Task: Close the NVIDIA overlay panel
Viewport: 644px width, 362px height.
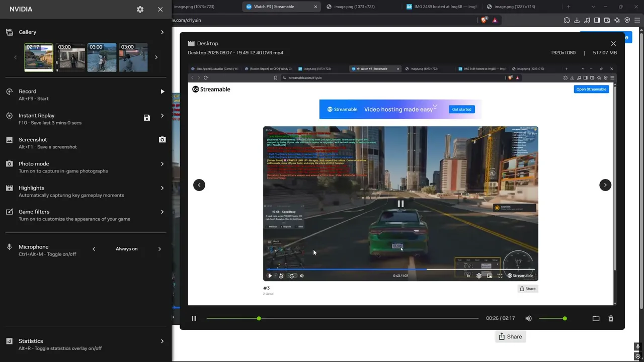Action: [x=160, y=9]
